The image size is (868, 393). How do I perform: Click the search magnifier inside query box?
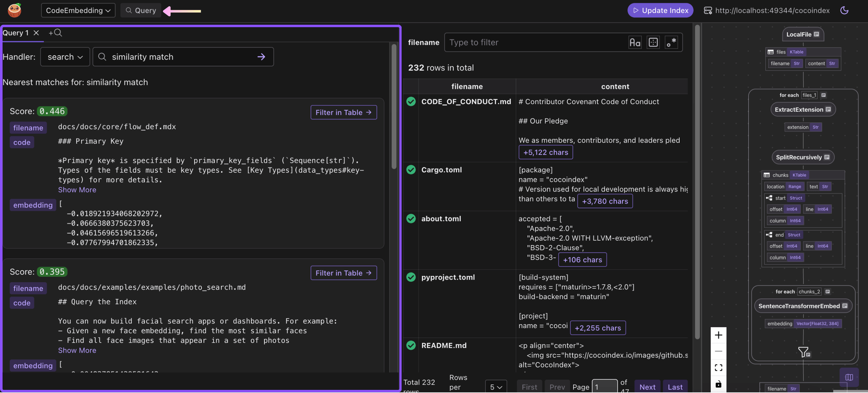[x=102, y=57]
